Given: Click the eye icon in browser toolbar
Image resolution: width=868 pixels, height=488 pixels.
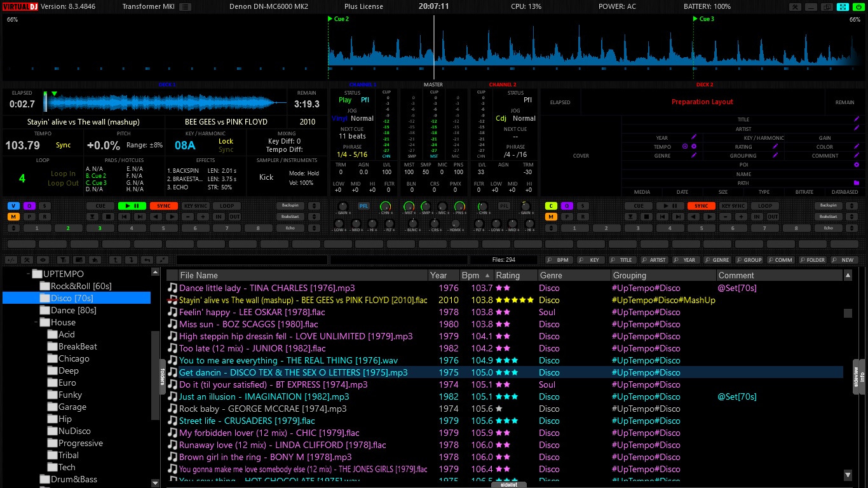Looking at the screenshot, I should (x=43, y=260).
